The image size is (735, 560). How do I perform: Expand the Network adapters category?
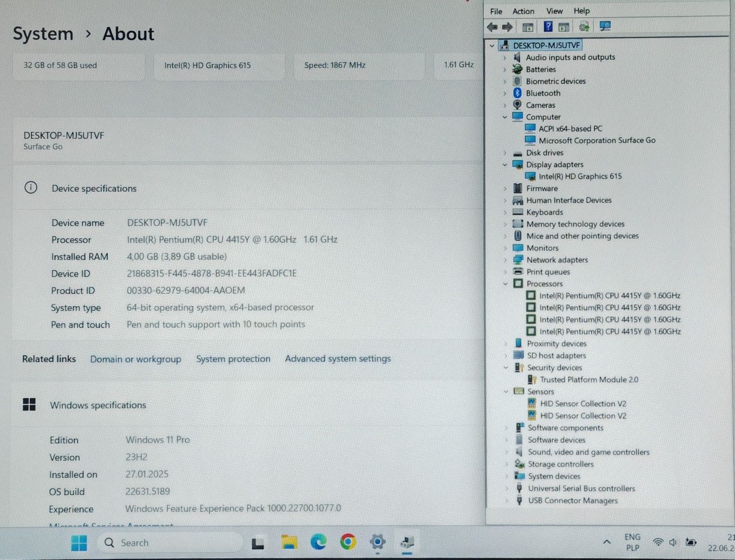505,260
